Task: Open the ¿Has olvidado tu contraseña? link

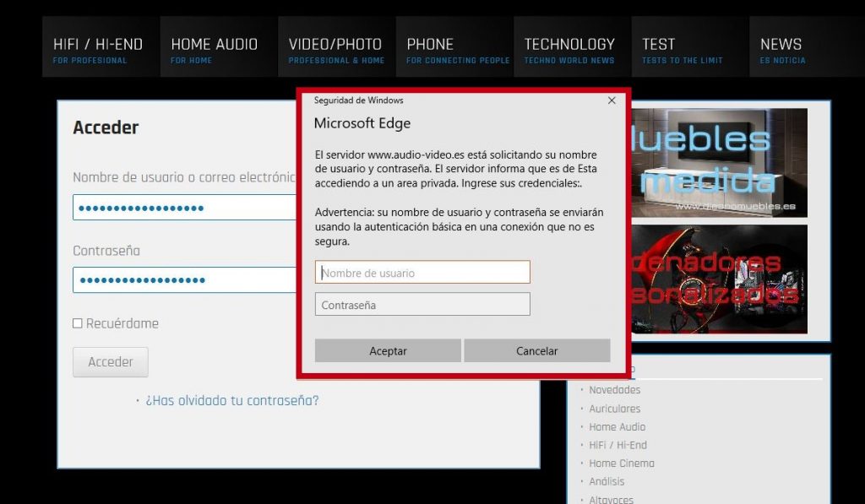Action: pos(232,401)
